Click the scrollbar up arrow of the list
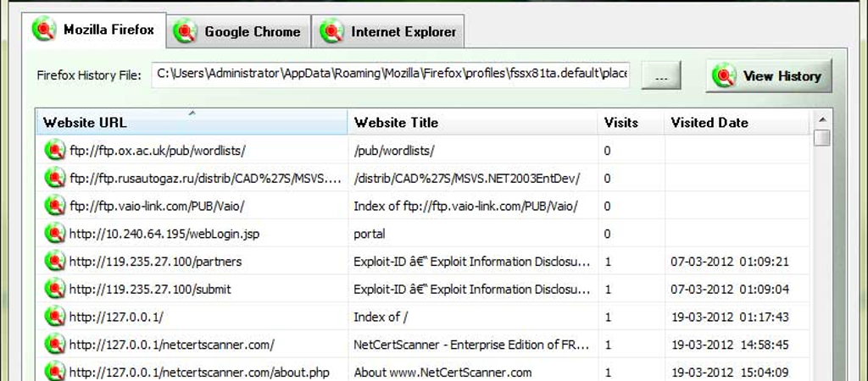868x381 pixels. (x=822, y=119)
